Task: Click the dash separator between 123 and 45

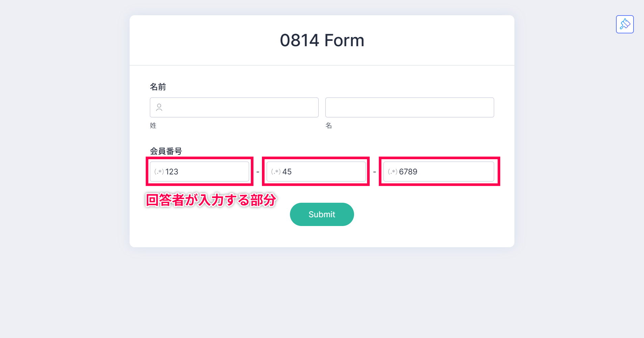Action: (258, 172)
